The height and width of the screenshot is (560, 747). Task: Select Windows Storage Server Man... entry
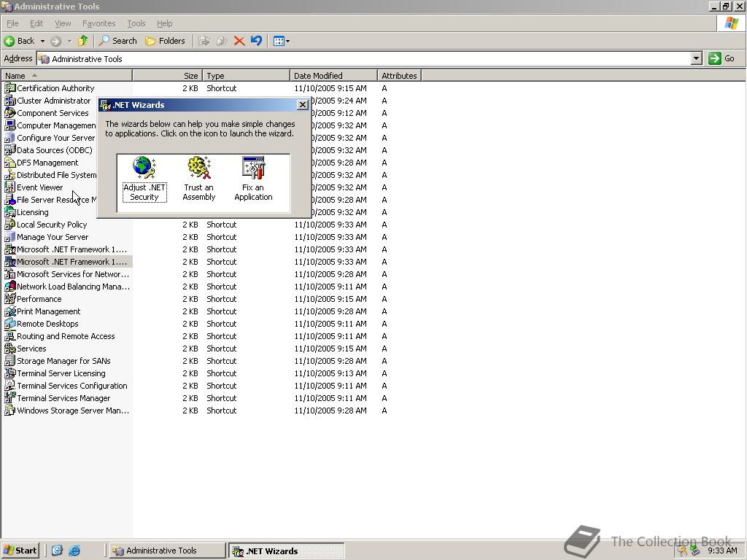click(x=66, y=411)
